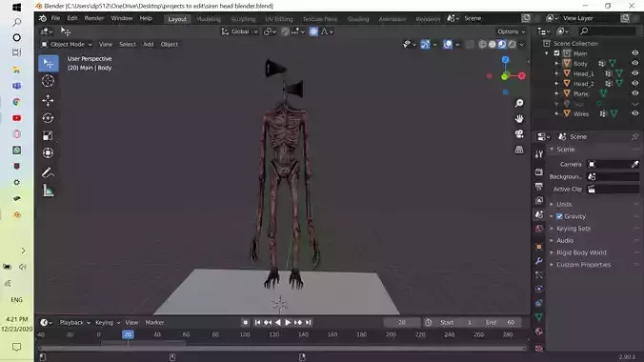Hide the Head_1 object in outliner
The height and width of the screenshot is (362, 644).
(634, 73)
